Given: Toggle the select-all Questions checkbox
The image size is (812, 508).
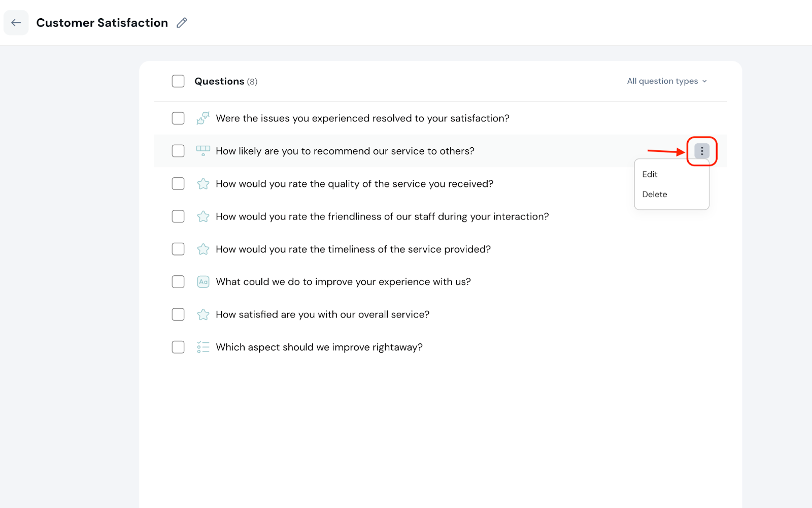Looking at the screenshot, I should coord(178,81).
